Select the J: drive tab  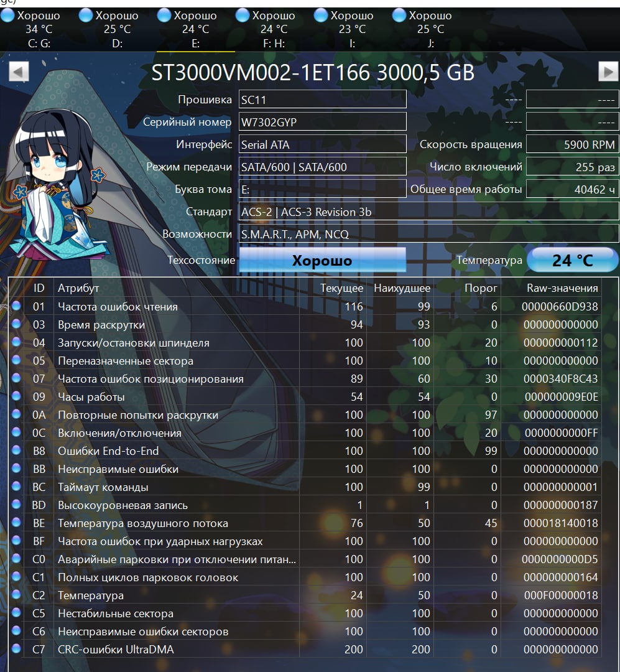430,29
